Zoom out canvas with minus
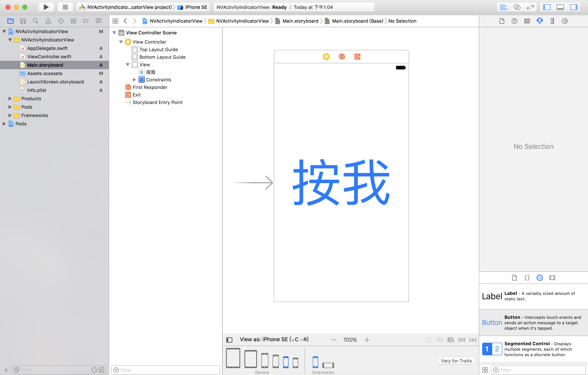 click(x=334, y=340)
